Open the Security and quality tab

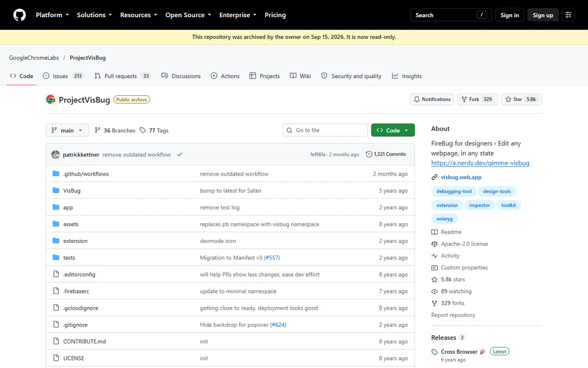coord(351,76)
